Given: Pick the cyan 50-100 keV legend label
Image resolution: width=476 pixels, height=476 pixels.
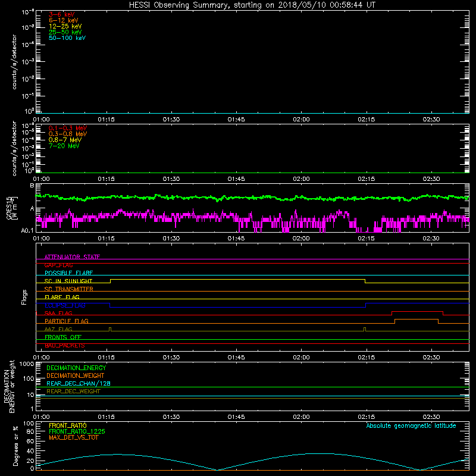Looking at the screenshot, I should tap(67, 38).
